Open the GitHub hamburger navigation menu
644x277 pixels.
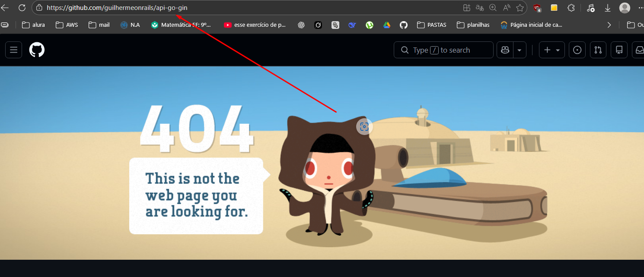[x=13, y=50]
